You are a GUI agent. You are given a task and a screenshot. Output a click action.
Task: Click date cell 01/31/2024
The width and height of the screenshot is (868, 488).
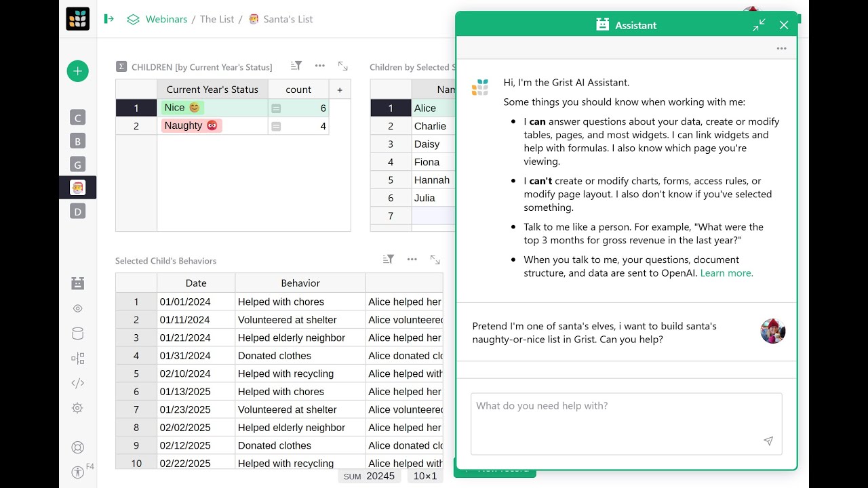(x=196, y=356)
